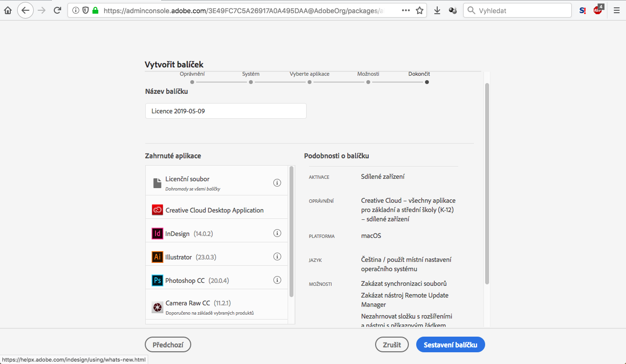The width and height of the screenshot is (626, 364).
Task: Click the Podobnosti o balíčku heading
Action: [336, 156]
